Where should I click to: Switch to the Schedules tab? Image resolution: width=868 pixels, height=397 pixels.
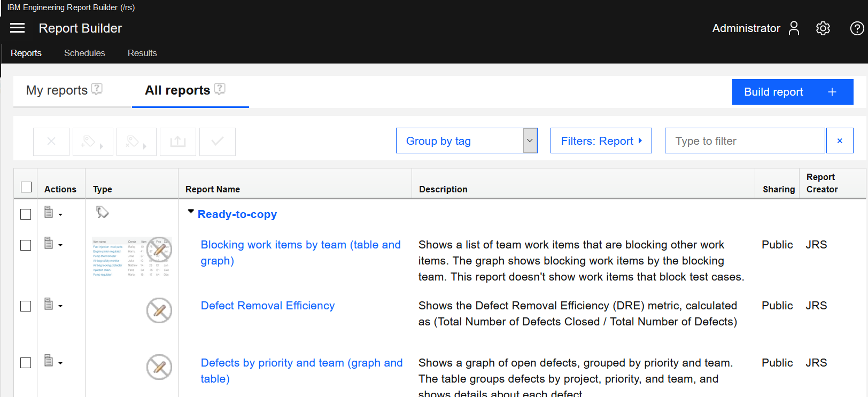tap(84, 53)
